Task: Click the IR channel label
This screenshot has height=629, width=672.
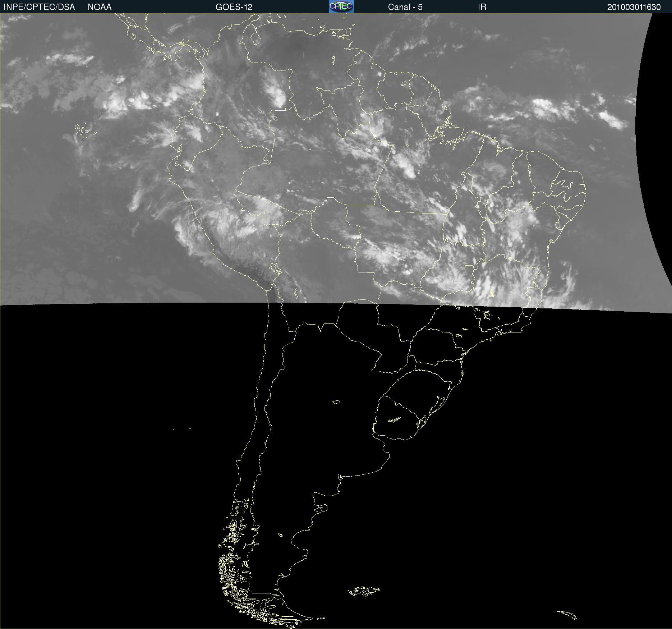Action: [482, 7]
